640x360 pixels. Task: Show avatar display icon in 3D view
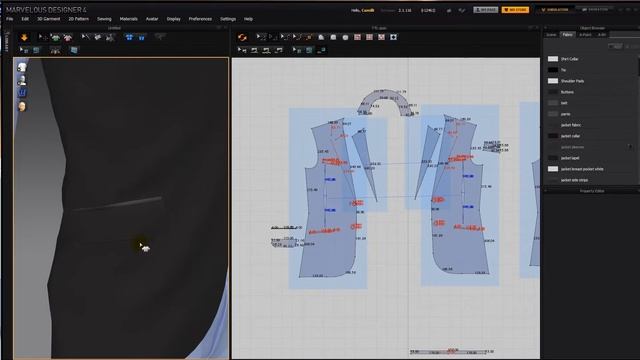22,80
